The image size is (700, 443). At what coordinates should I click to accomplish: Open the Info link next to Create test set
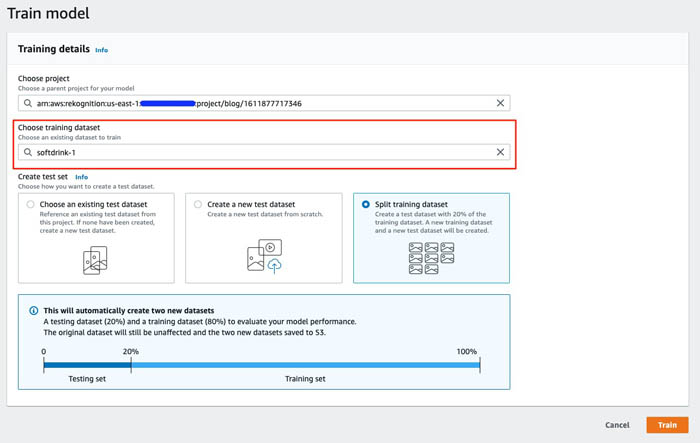(x=81, y=177)
